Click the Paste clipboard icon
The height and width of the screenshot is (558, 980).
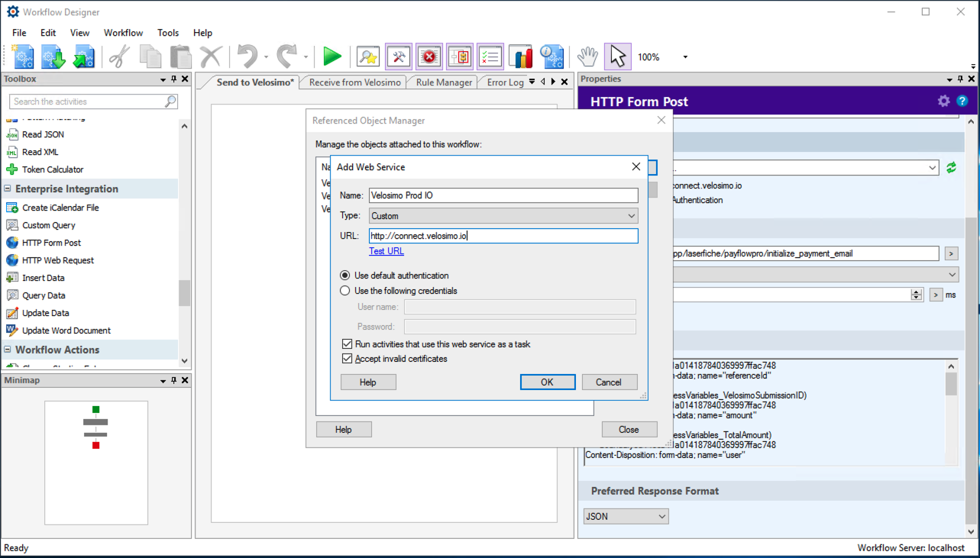click(x=180, y=56)
